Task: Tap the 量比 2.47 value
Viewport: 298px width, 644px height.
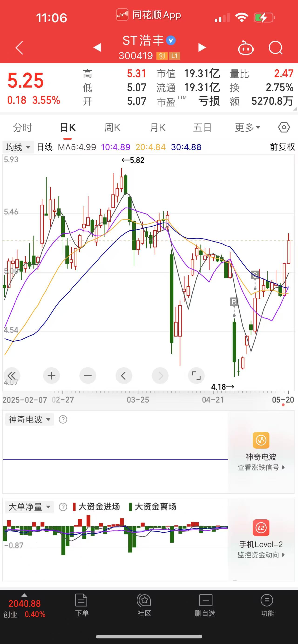Action: [x=284, y=74]
